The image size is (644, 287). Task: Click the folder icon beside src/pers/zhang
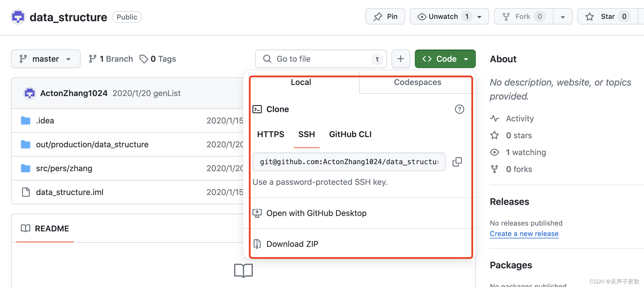[x=26, y=168]
